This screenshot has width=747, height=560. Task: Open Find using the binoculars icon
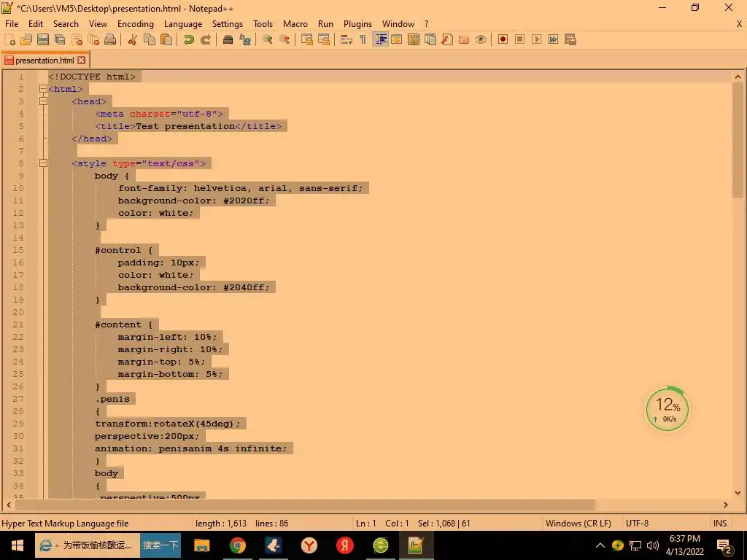(228, 39)
